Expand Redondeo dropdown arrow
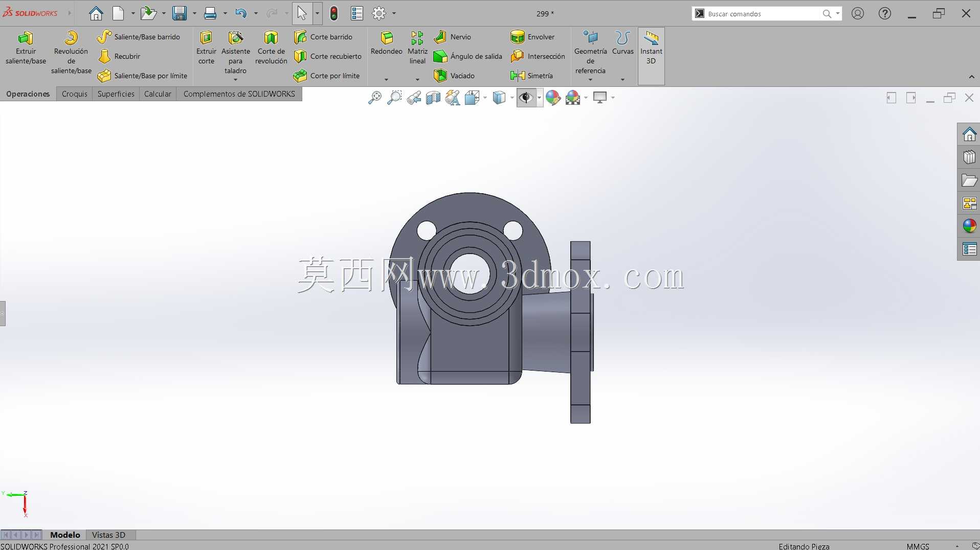980x550 pixels. coord(386,79)
